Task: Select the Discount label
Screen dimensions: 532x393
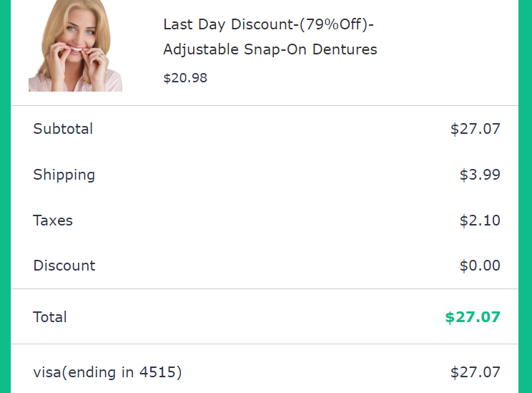Action: (x=64, y=266)
